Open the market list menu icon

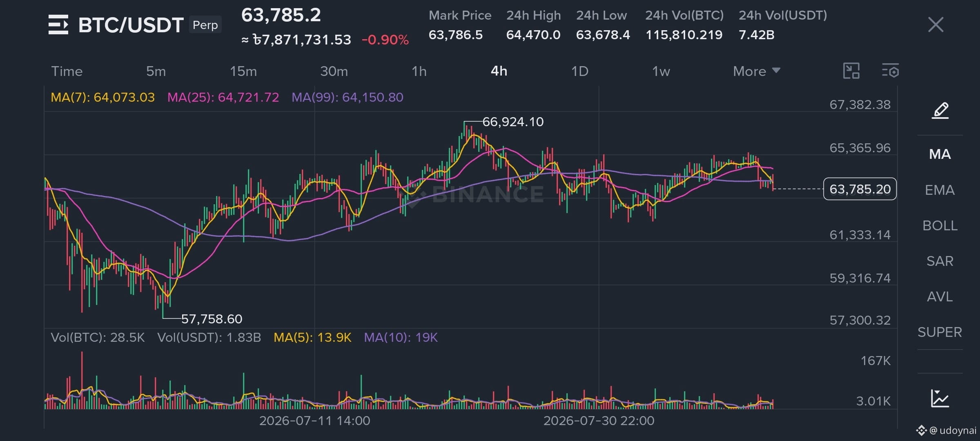coord(58,24)
